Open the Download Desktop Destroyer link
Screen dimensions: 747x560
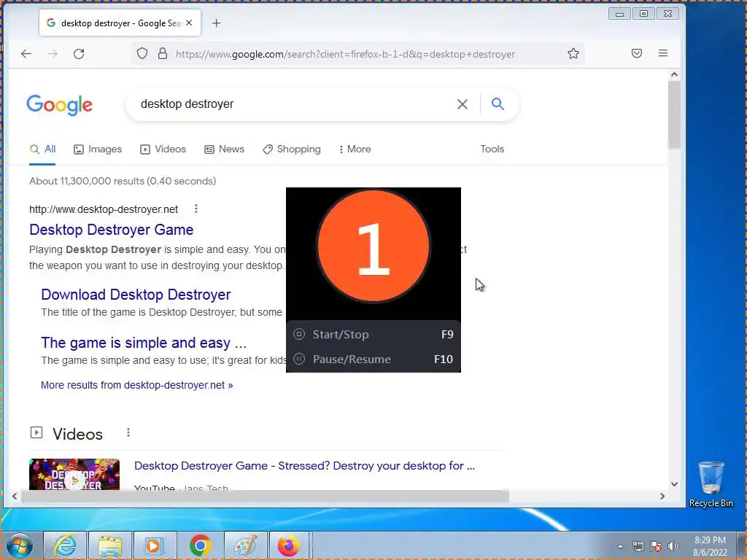click(x=136, y=295)
